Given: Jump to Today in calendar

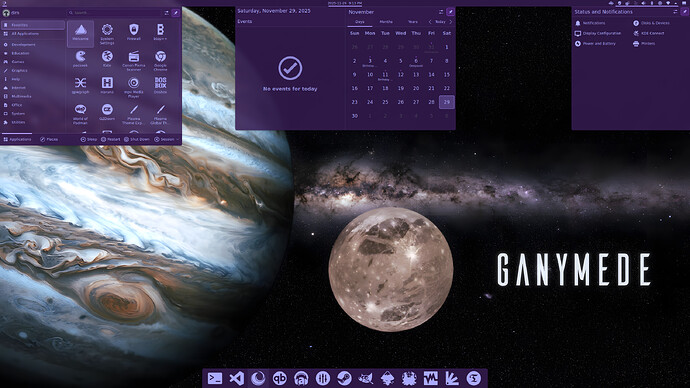Looking at the screenshot, I should pyautogui.click(x=440, y=22).
